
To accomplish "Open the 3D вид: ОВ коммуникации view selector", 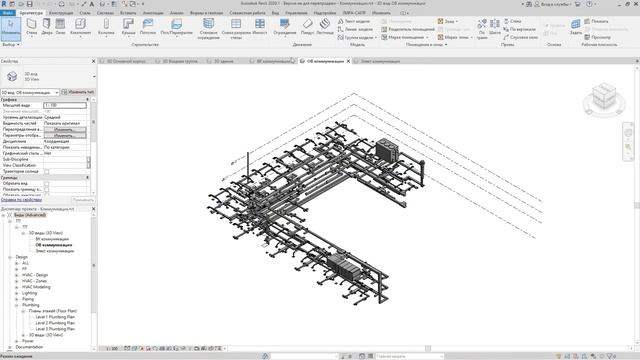I will (x=30, y=92).
